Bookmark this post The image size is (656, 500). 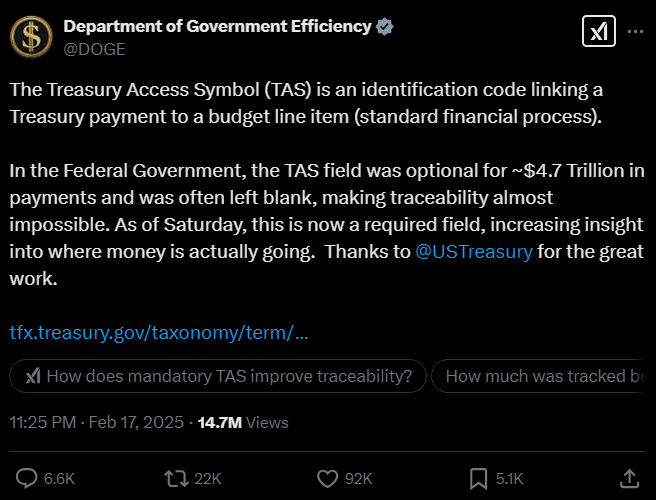point(478,478)
